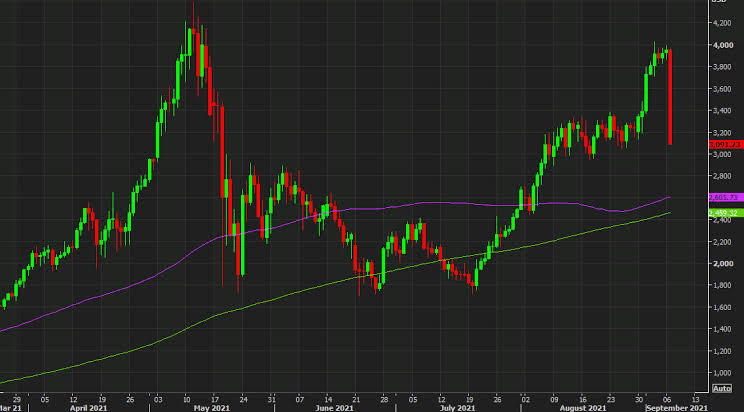
Task: Click the purple moving average value label
Action: (x=723, y=197)
